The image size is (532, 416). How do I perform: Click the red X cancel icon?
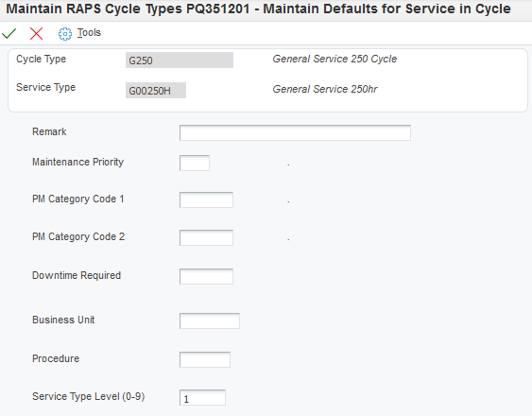36,33
